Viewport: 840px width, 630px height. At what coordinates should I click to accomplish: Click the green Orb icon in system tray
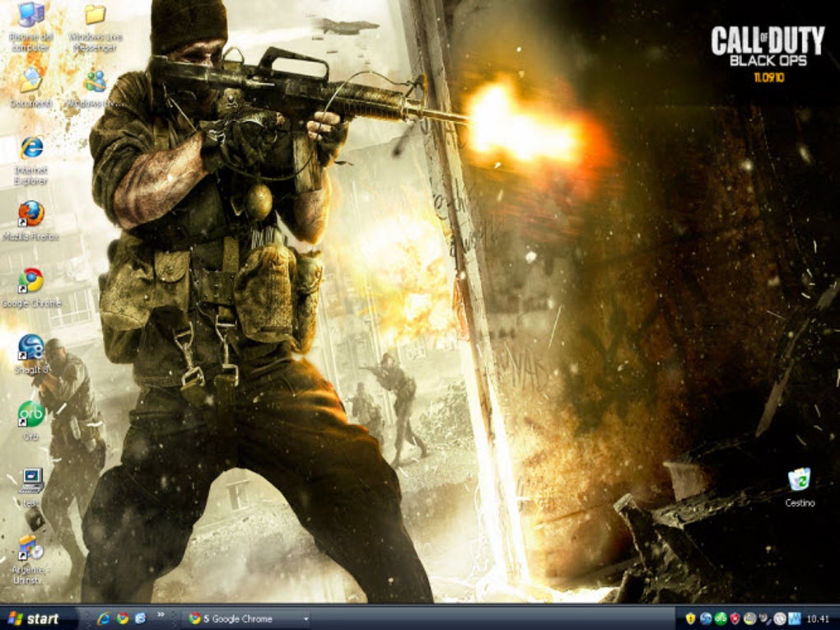click(721, 619)
